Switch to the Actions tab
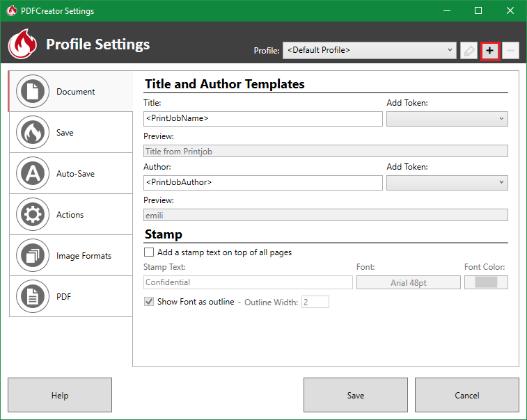527x420 pixels. (71, 214)
